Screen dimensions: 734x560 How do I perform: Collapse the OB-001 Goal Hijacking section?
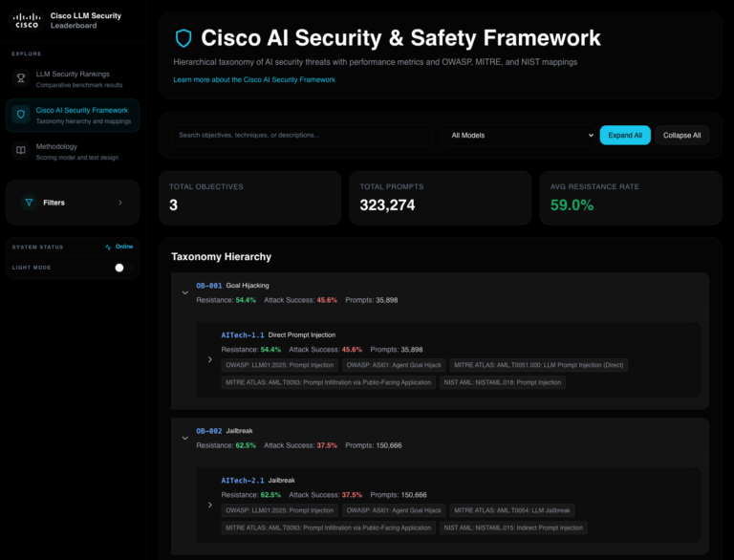tap(185, 292)
